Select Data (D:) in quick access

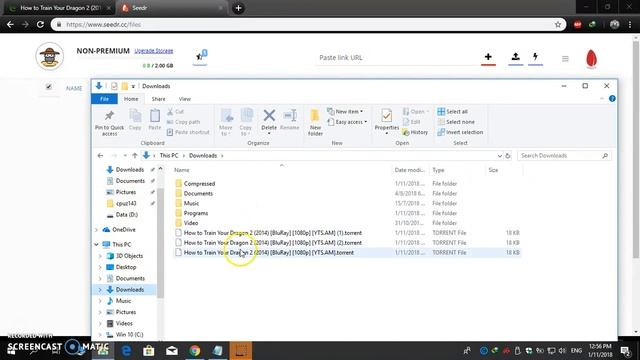pyautogui.click(x=127, y=215)
